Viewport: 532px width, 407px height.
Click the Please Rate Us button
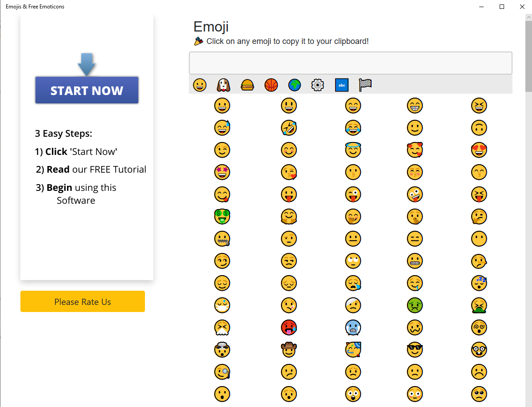pos(82,301)
